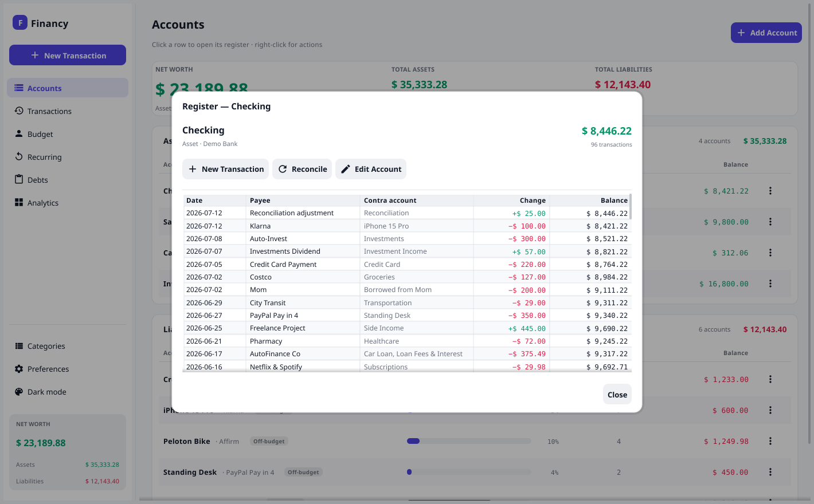The height and width of the screenshot is (504, 814).
Task: Select the Klarna transaction row
Action: (x=407, y=226)
